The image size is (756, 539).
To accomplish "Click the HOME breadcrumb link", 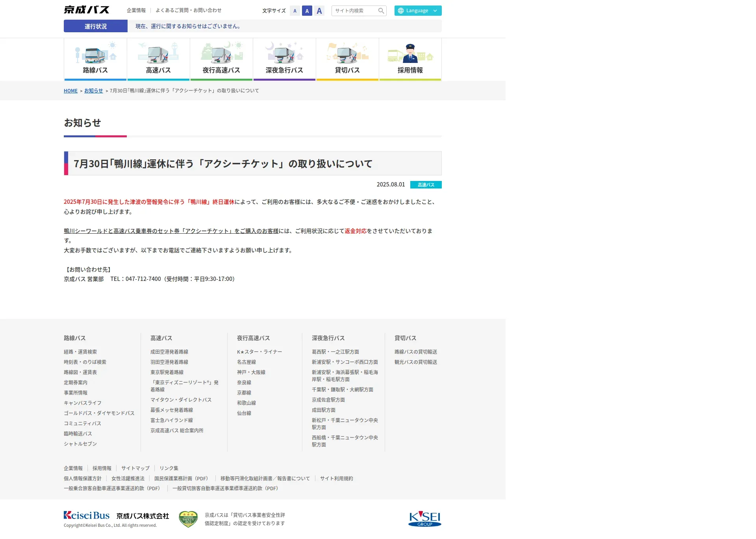I will click(70, 91).
